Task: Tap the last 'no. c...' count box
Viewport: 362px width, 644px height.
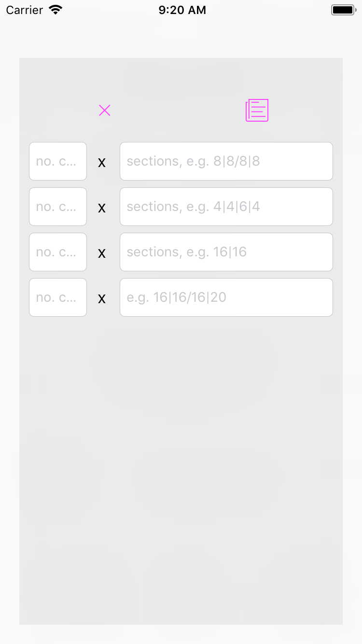Action: pyautogui.click(x=57, y=297)
